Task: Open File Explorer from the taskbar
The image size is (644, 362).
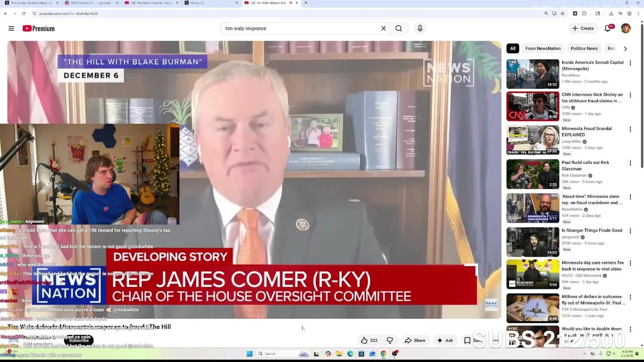Action: pyautogui.click(x=339, y=354)
